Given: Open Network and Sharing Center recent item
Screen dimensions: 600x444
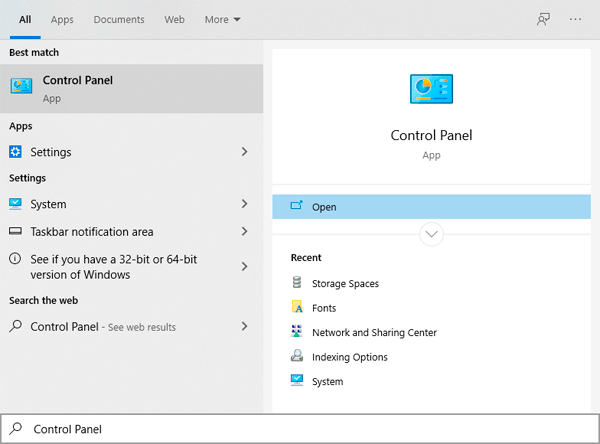Looking at the screenshot, I should click(374, 333).
